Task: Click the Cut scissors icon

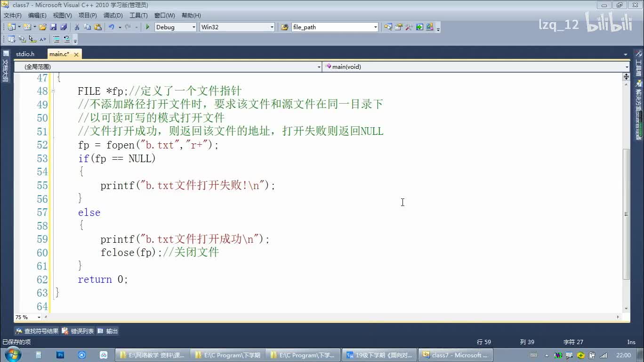Action: click(x=77, y=27)
